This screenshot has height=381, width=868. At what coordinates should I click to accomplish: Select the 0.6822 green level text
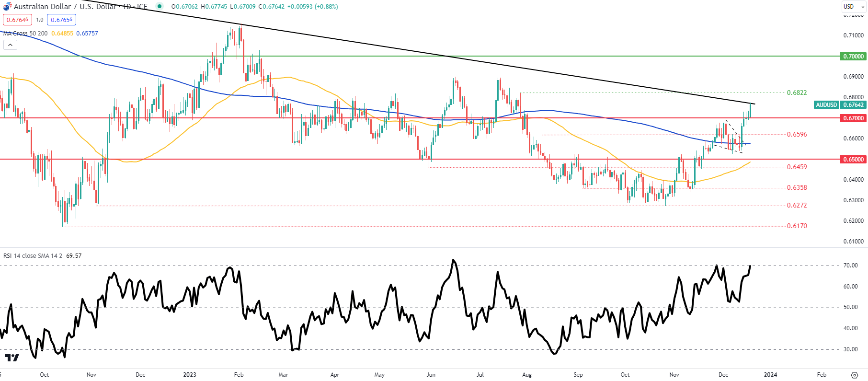point(797,92)
